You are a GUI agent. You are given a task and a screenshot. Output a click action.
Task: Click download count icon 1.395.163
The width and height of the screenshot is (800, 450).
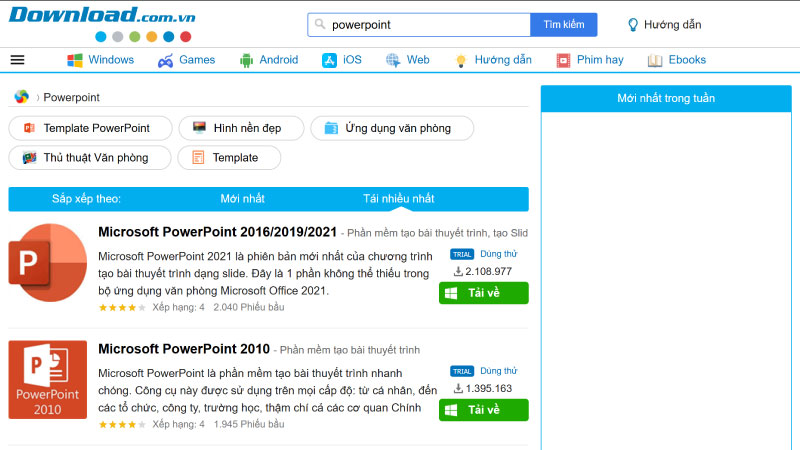tap(458, 388)
